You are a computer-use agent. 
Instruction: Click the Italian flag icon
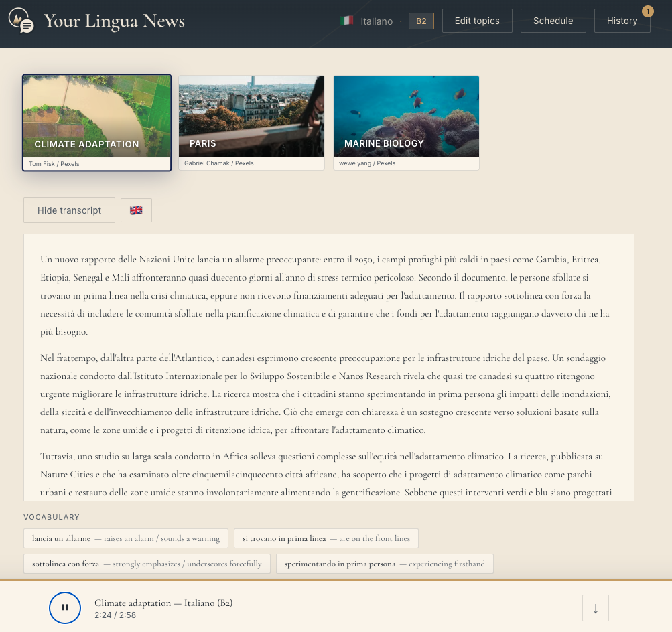click(x=346, y=21)
